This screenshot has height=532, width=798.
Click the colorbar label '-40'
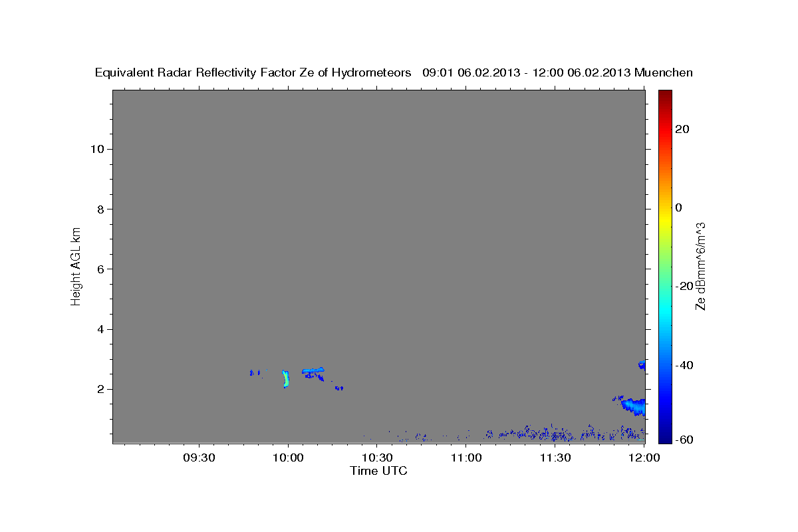(685, 365)
